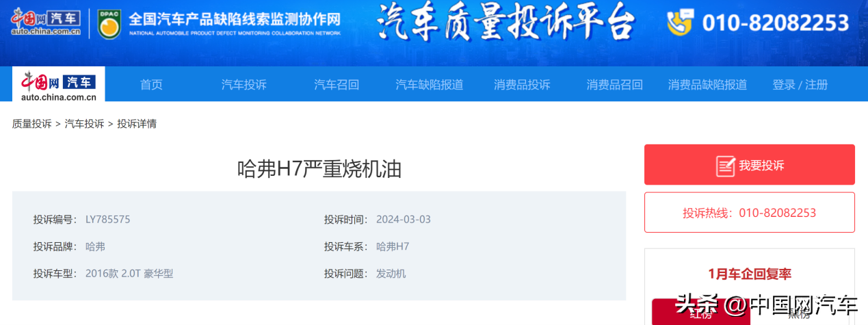Click the 全国汽车产品缺陷线索监测协作网 banner text
Viewport: 868px width, 325px height.
click(235, 18)
